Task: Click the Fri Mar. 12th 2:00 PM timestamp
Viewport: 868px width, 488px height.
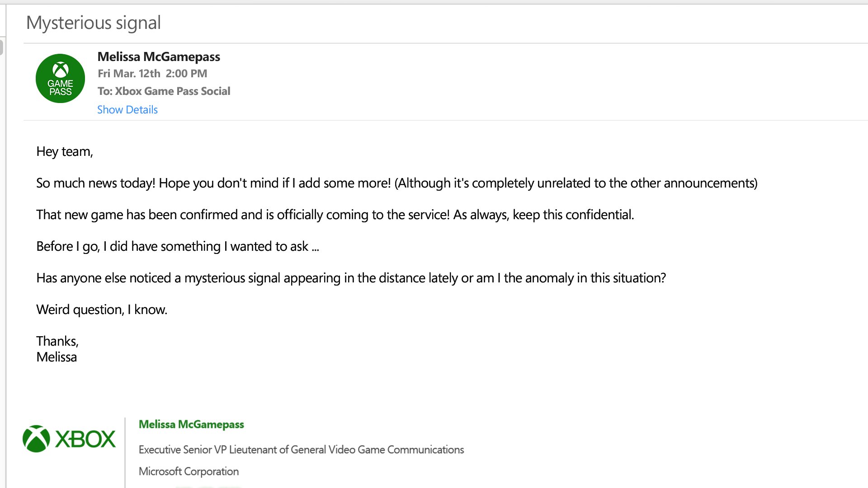Action: 152,74
